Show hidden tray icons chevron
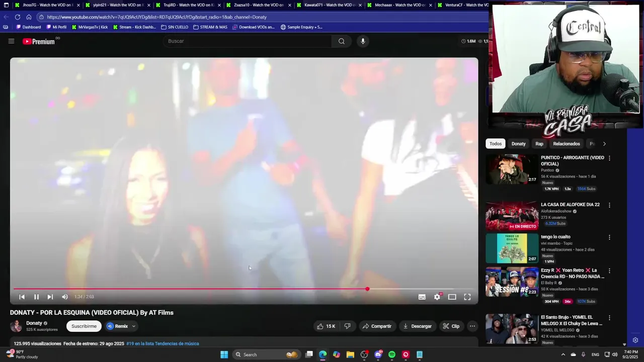The width and height of the screenshot is (644, 362). point(563,354)
